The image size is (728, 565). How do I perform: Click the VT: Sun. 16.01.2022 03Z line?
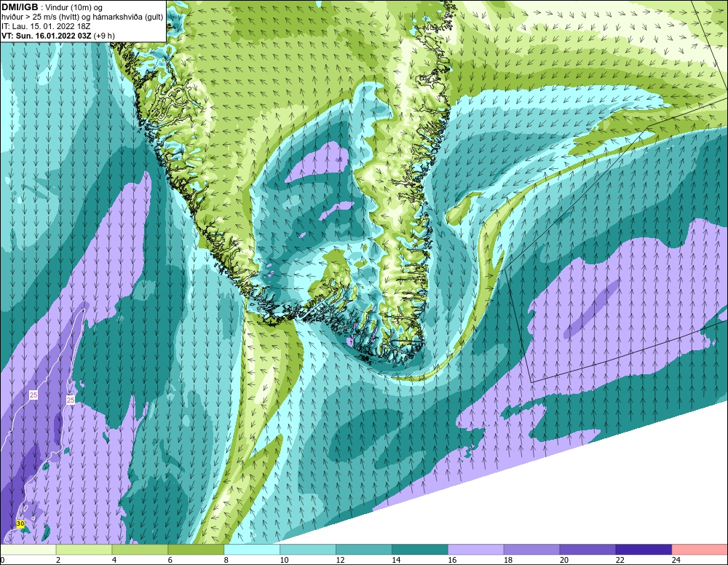tap(58, 36)
